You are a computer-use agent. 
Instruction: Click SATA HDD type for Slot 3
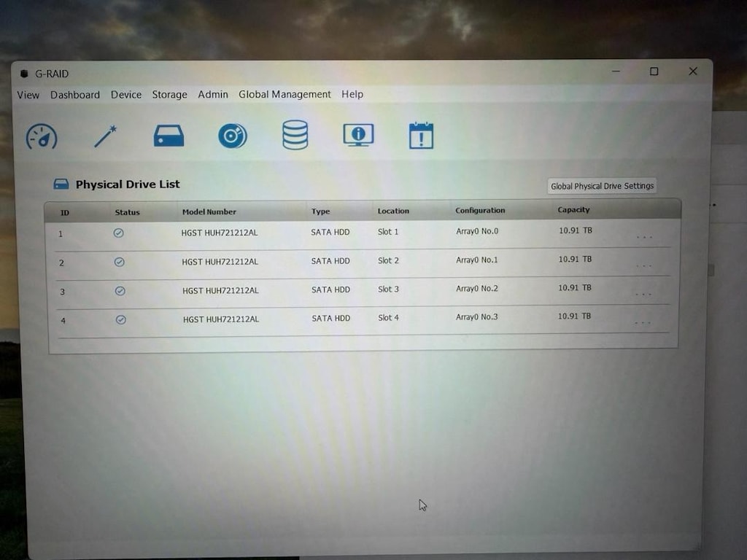[330, 289]
